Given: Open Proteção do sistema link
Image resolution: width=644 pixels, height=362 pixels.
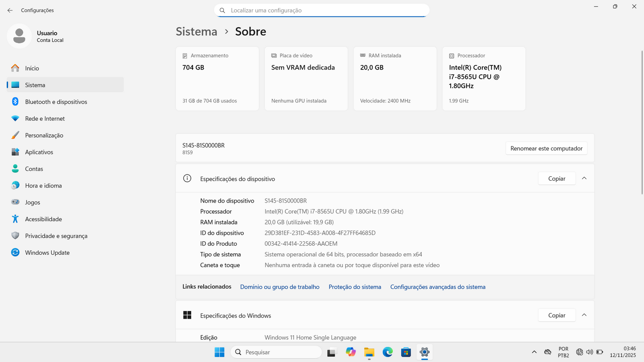Looking at the screenshot, I should click(355, 287).
